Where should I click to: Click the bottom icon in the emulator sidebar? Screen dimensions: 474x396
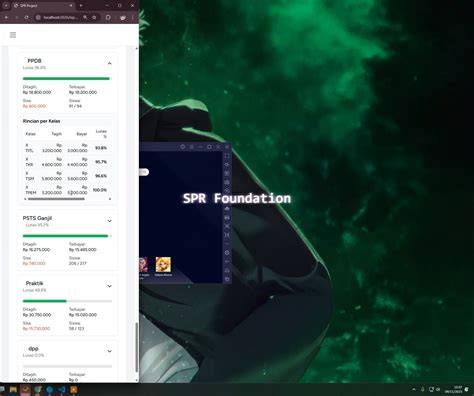tap(227, 279)
